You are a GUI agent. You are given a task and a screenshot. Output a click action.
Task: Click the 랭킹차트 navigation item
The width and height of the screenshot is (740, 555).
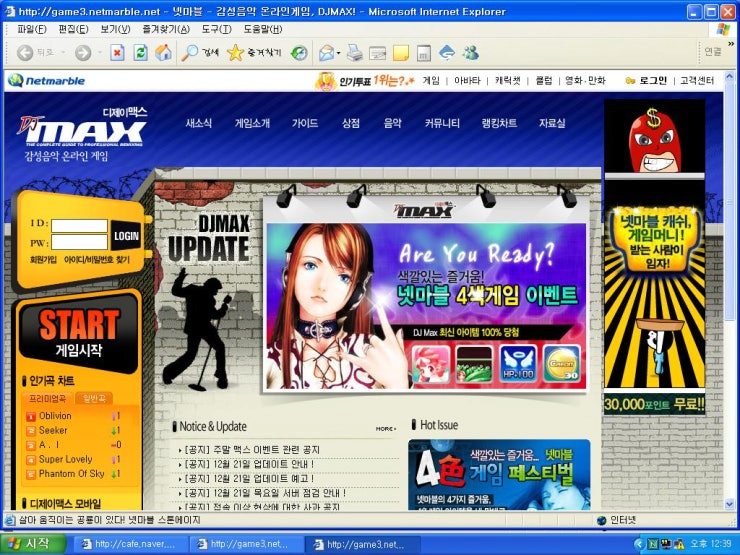(499, 124)
